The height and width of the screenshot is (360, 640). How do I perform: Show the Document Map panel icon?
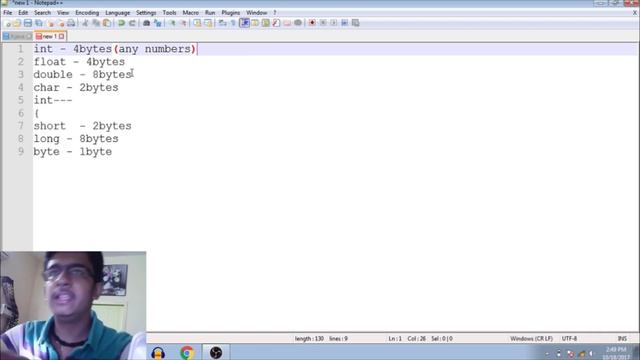[x=266, y=23]
